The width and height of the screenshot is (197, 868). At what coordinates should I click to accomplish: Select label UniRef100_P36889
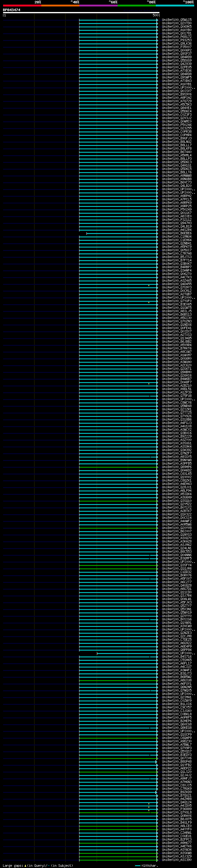[177, 809]
